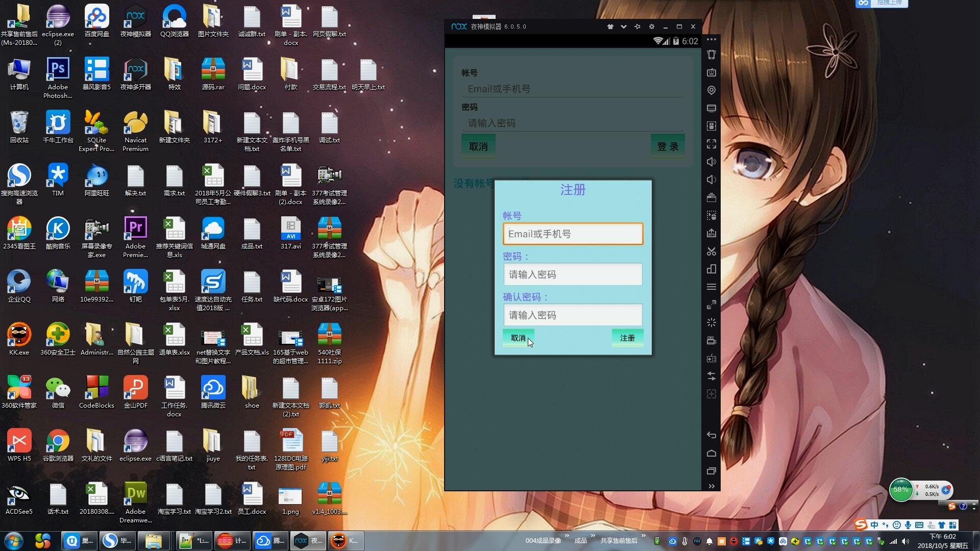The width and height of the screenshot is (980, 551).
Task: Open the 夜神多开器 desktop icon
Action: 135,74
